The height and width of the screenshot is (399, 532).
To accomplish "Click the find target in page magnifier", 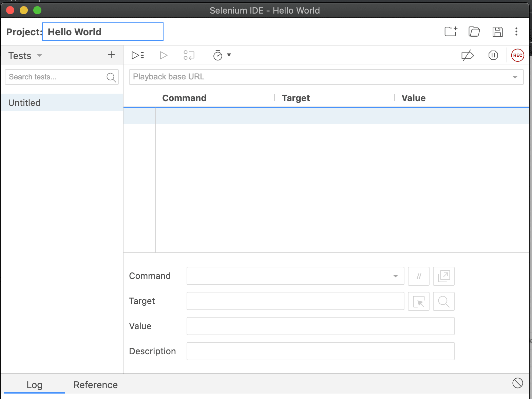I will pos(444,301).
